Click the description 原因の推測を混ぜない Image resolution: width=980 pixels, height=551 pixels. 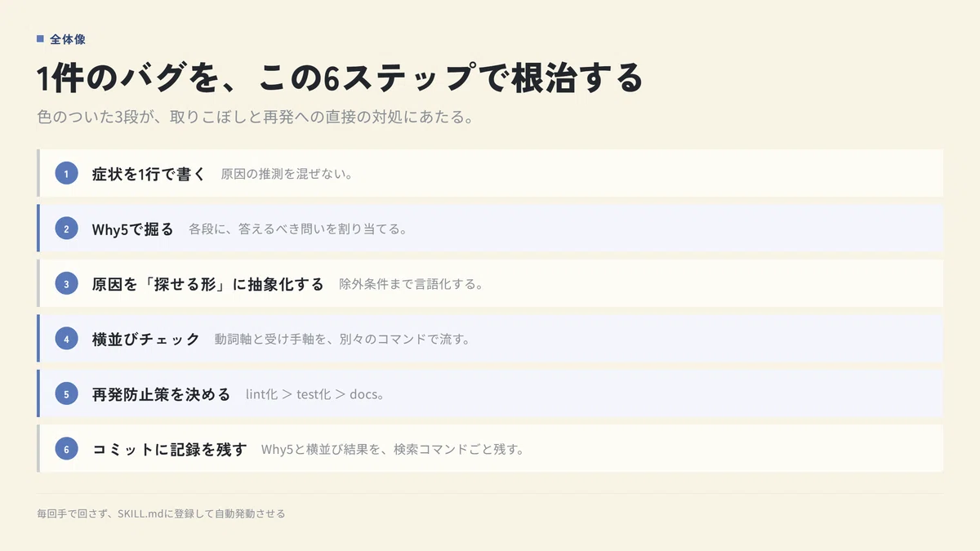point(287,174)
